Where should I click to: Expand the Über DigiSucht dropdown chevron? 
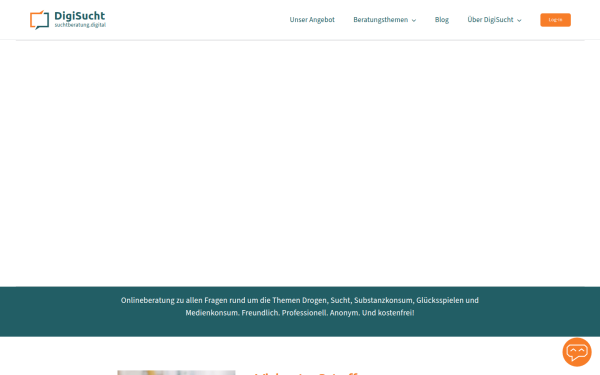(x=519, y=21)
